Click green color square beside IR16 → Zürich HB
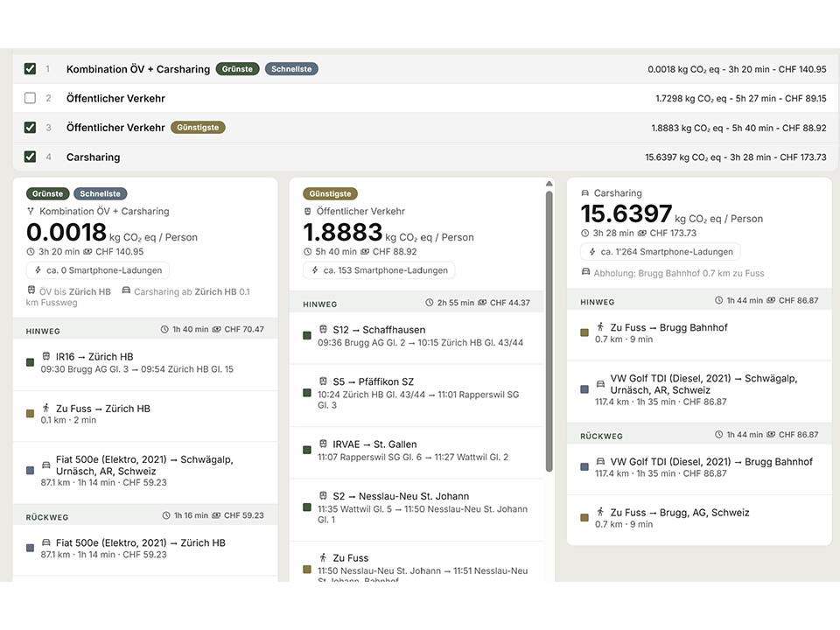 point(30,362)
